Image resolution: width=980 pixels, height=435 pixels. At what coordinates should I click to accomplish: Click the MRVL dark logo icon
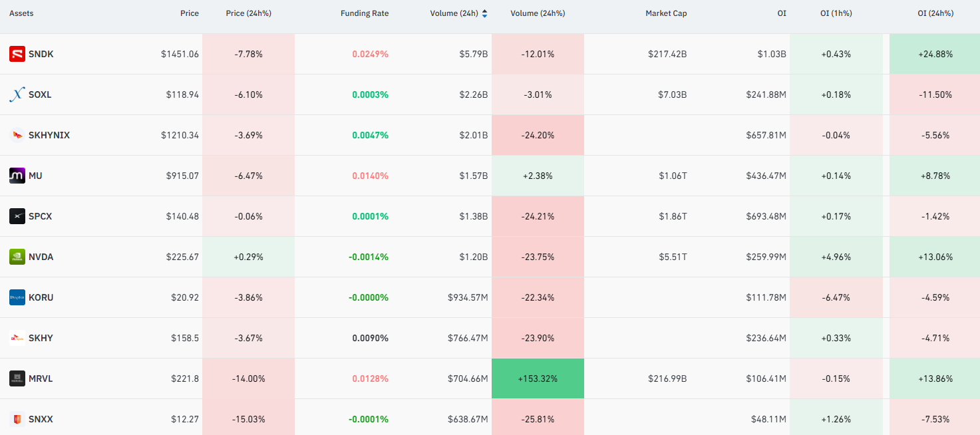pos(17,378)
